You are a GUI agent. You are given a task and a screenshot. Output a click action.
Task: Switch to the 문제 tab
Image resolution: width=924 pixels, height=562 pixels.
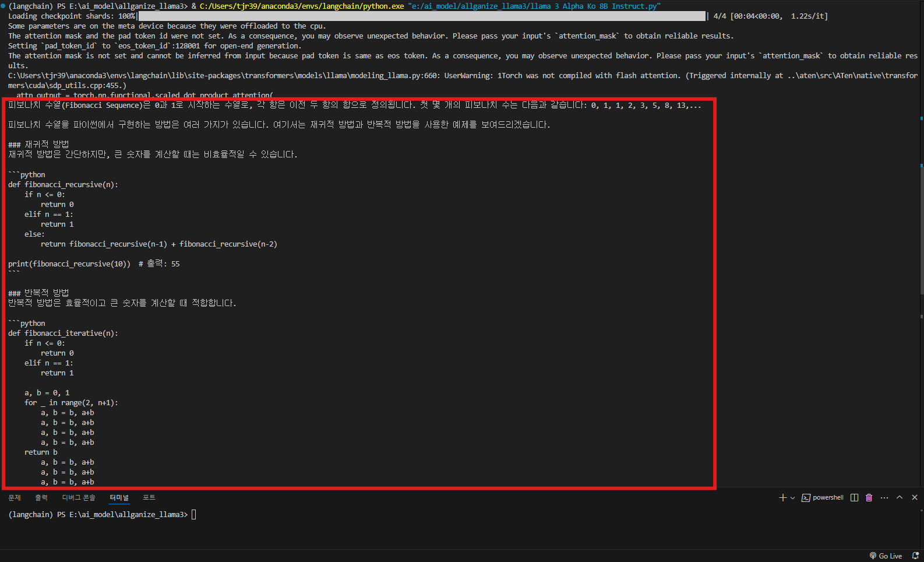pyautogui.click(x=15, y=497)
